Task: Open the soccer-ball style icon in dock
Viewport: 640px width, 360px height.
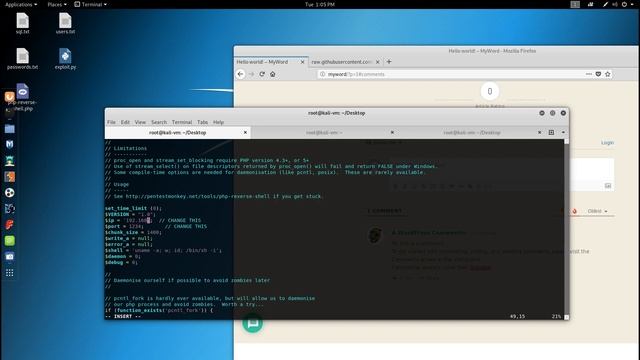Action: (9, 193)
